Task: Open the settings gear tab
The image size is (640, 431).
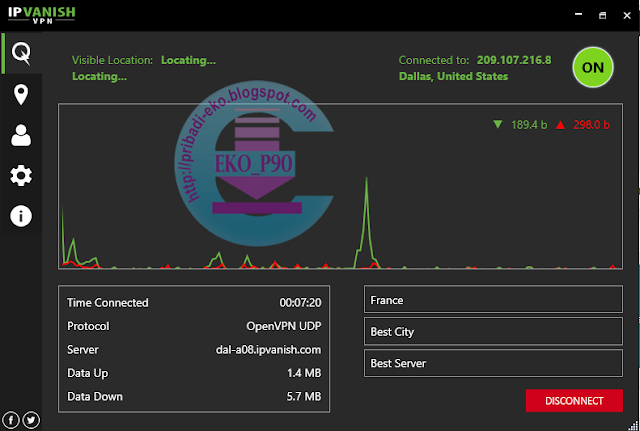Action: pyautogui.click(x=21, y=176)
